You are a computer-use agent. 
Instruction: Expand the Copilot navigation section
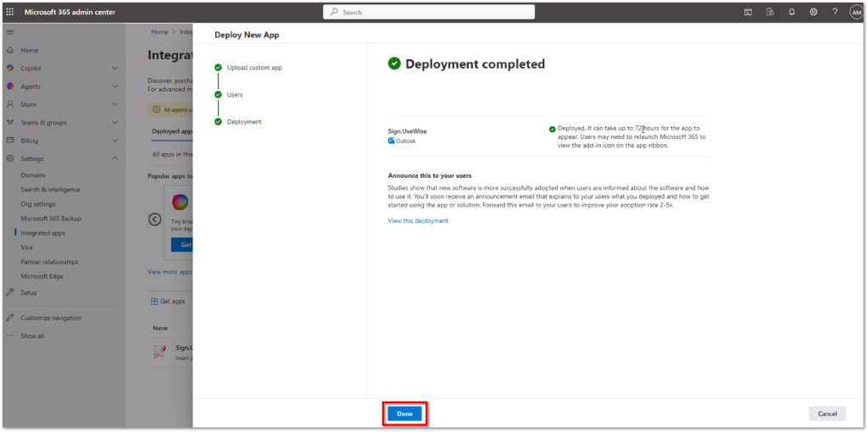click(x=114, y=68)
